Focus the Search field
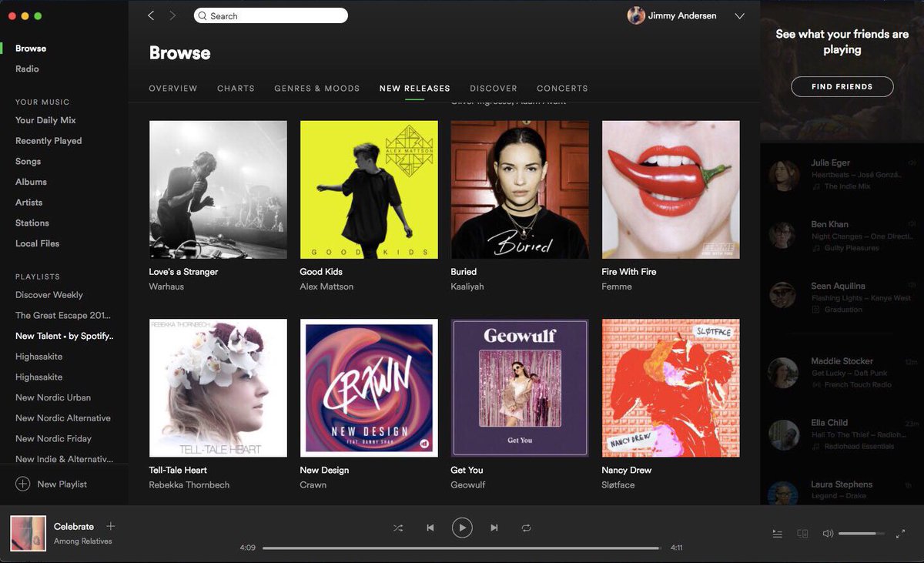Screen dimensions: 924x563 [271, 15]
